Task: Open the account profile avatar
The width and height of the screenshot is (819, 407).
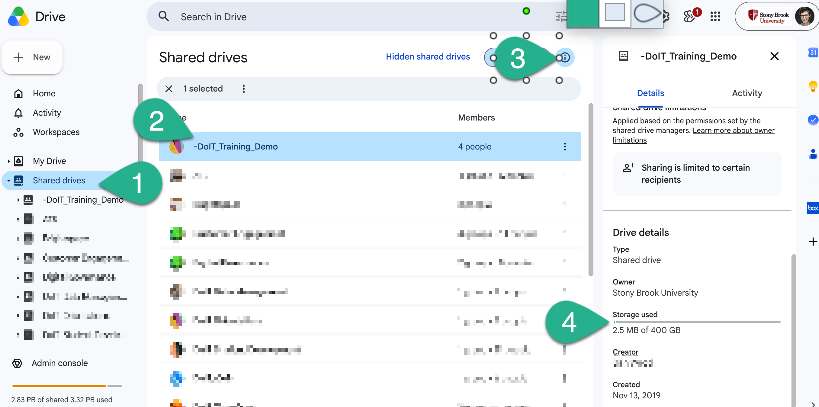Action: [804, 16]
